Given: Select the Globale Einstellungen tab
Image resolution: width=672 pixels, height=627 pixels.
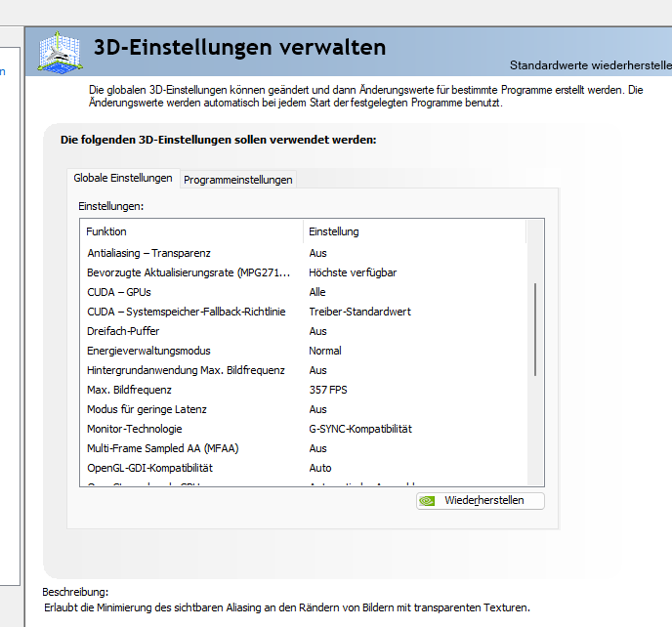Looking at the screenshot, I should click(x=123, y=178).
